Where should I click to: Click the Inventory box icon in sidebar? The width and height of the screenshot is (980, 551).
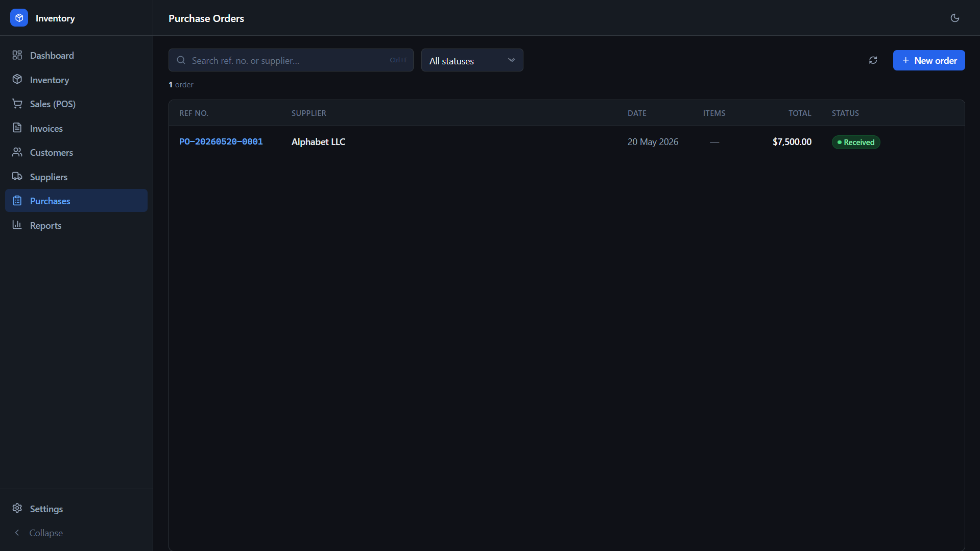click(x=17, y=79)
